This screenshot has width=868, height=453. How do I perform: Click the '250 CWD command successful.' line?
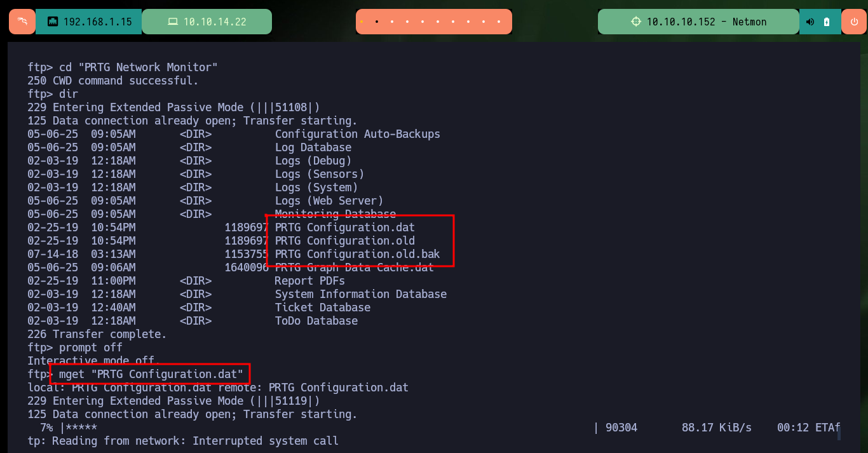(113, 81)
